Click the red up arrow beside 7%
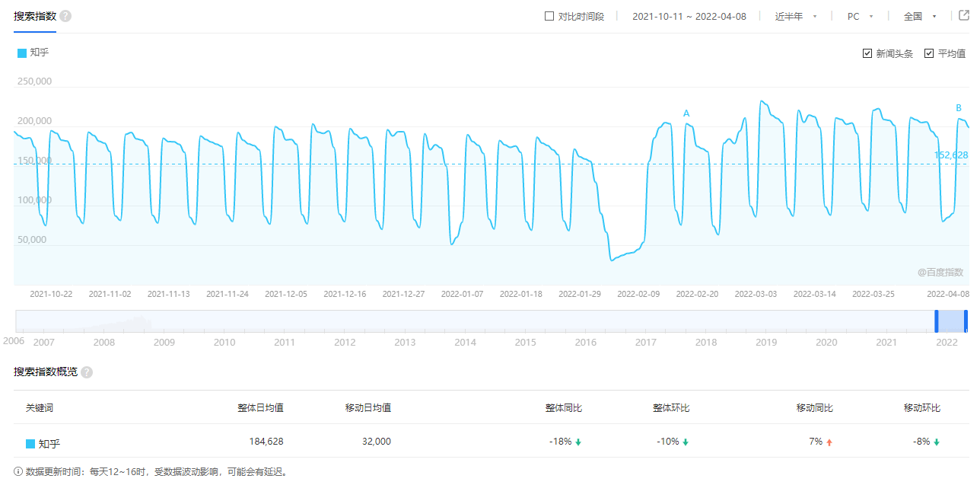 point(829,442)
